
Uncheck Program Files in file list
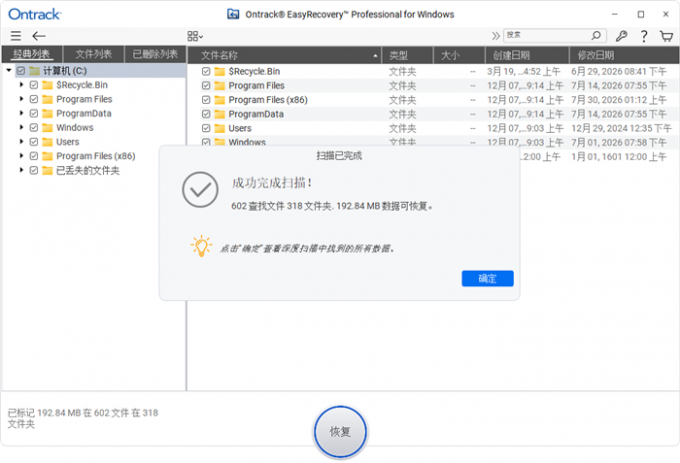[x=206, y=86]
